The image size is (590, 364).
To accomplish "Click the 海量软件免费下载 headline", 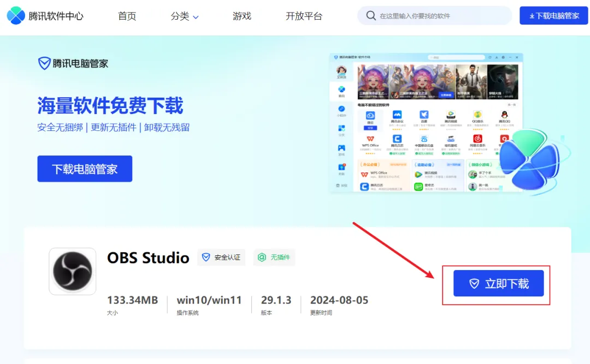I will 110,105.
